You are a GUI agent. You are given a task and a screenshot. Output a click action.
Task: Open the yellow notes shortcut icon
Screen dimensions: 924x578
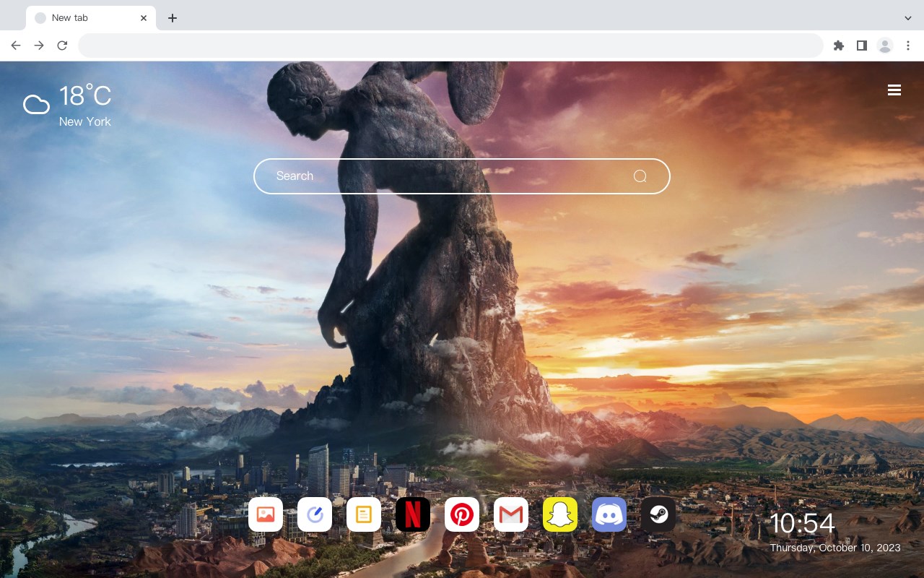click(364, 514)
